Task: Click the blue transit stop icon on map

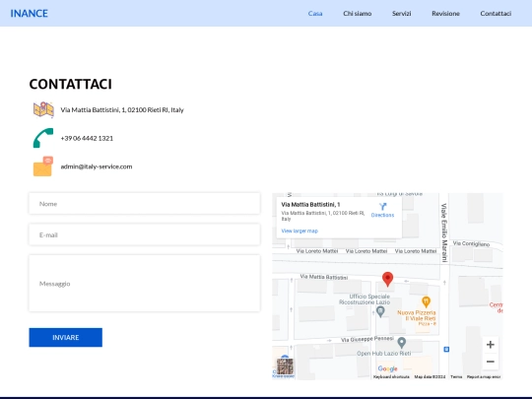Action: point(446,349)
